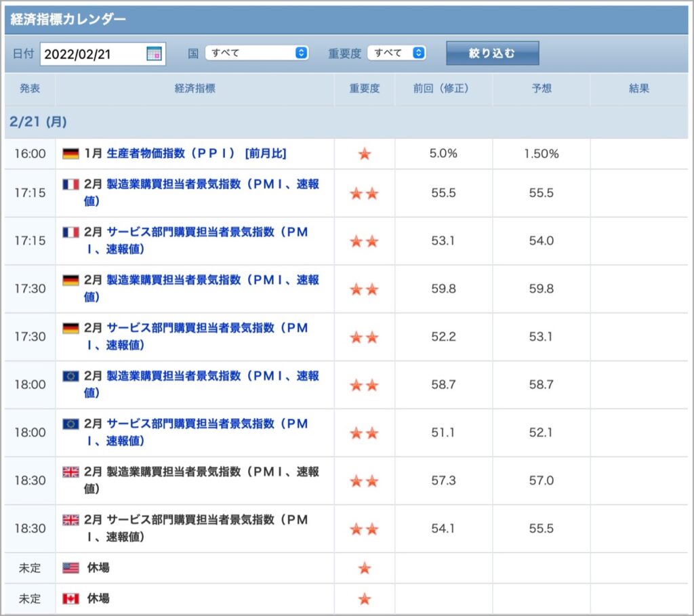Click the 重要度 column header
The width and height of the screenshot is (694, 616).
[364, 89]
